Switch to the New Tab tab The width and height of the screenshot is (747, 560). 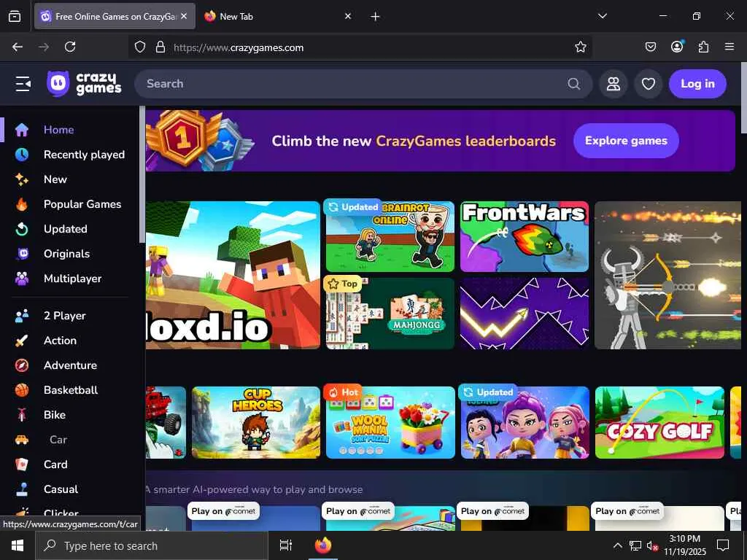coord(277,16)
